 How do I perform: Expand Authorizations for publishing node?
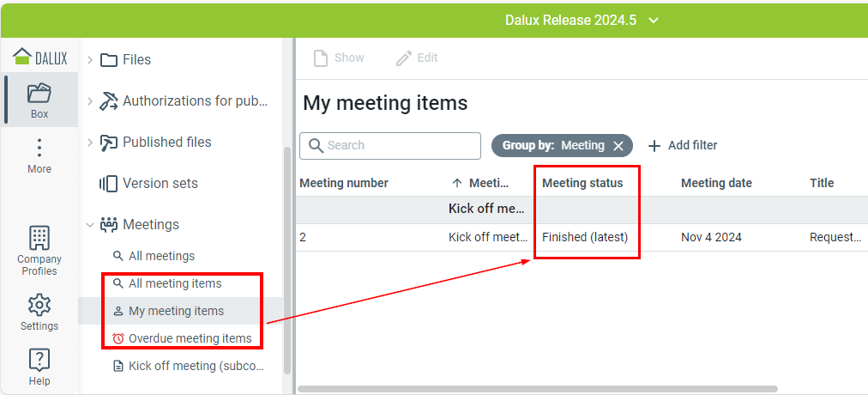[90, 101]
